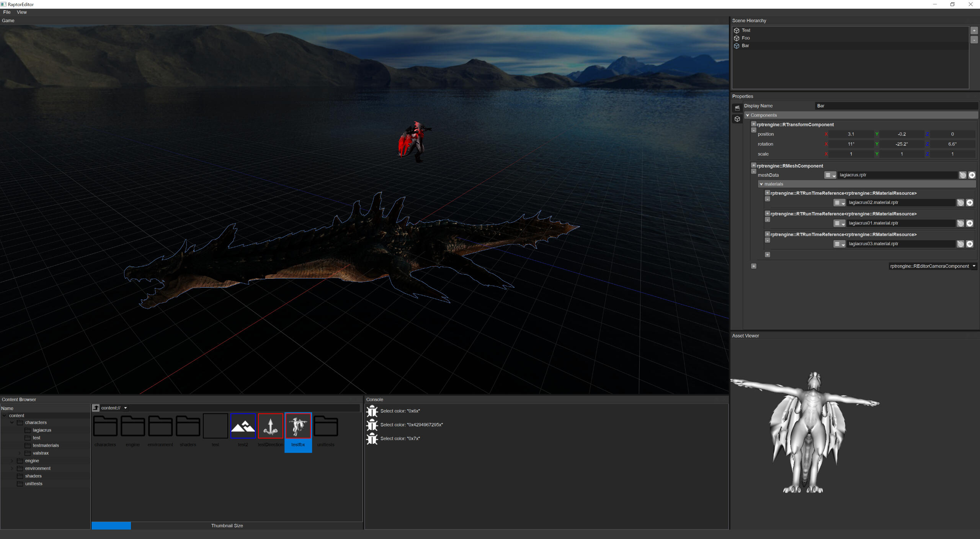Screen dimensions: 980x539
Task: Click the arrow icon beside lagiacrus01.material.rptr
Action: [970, 223]
